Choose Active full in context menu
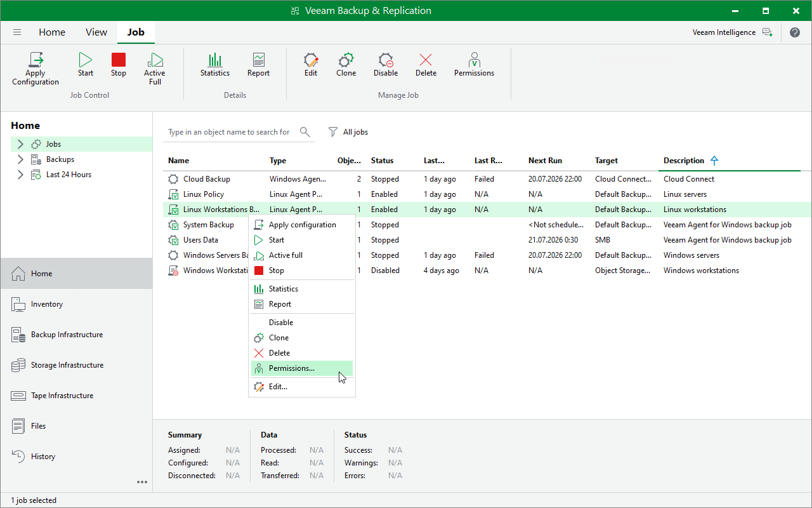The height and width of the screenshot is (508, 812). [302, 255]
